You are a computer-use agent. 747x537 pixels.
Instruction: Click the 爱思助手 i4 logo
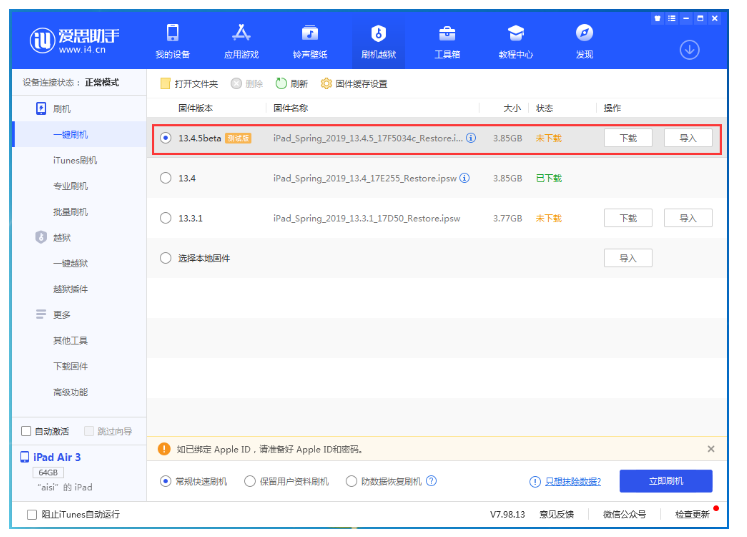point(74,41)
